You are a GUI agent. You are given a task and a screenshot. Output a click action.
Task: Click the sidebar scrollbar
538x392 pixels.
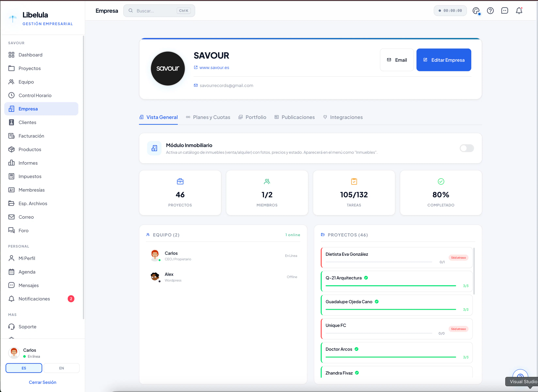pos(83,178)
